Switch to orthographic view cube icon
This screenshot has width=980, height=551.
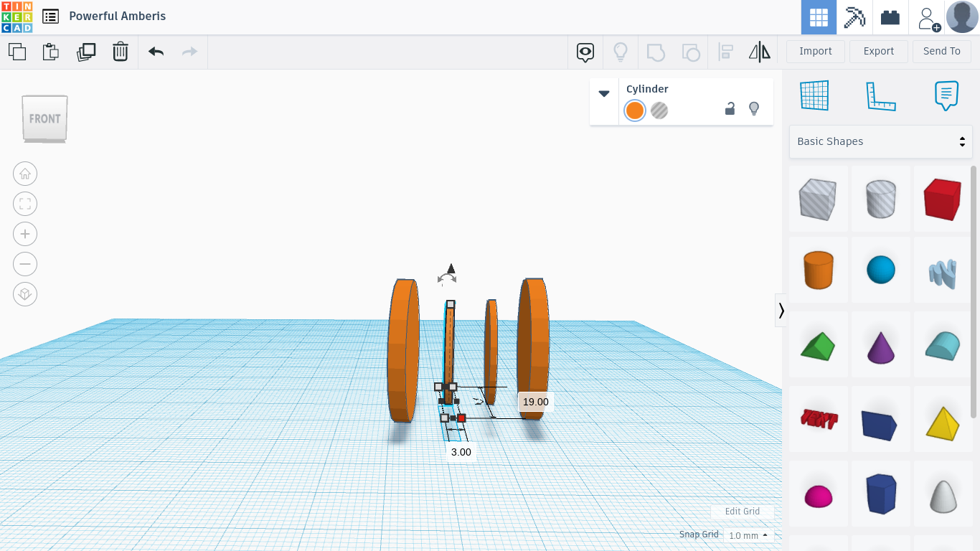tap(25, 294)
